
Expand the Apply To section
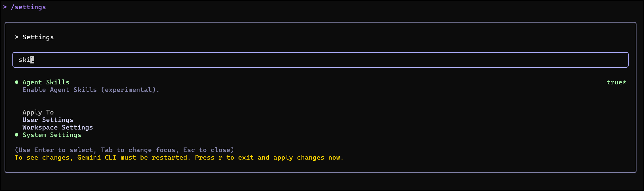pos(38,112)
